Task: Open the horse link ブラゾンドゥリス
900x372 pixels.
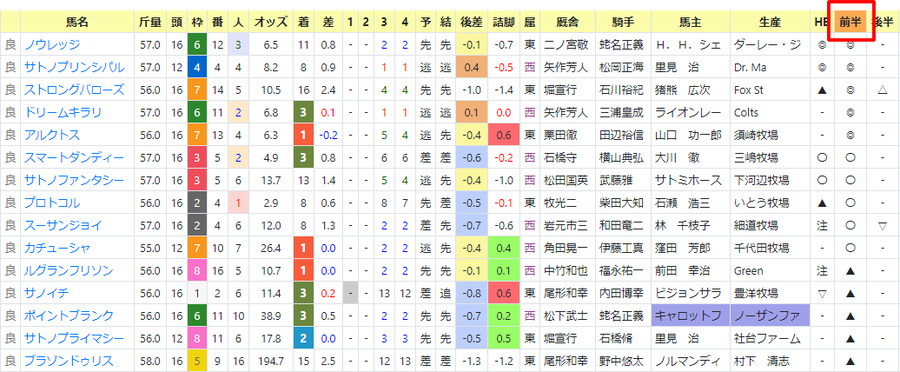Action: pyautogui.click(x=68, y=361)
